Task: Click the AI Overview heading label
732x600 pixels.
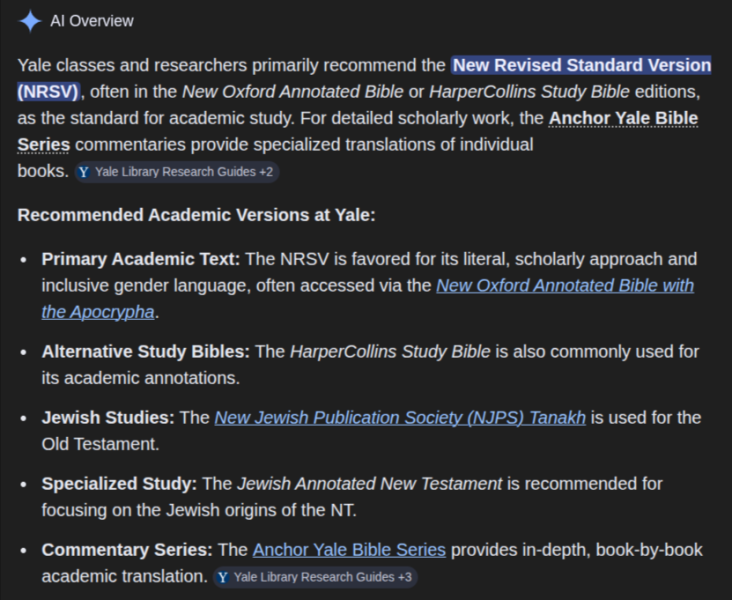Action: 92,21
